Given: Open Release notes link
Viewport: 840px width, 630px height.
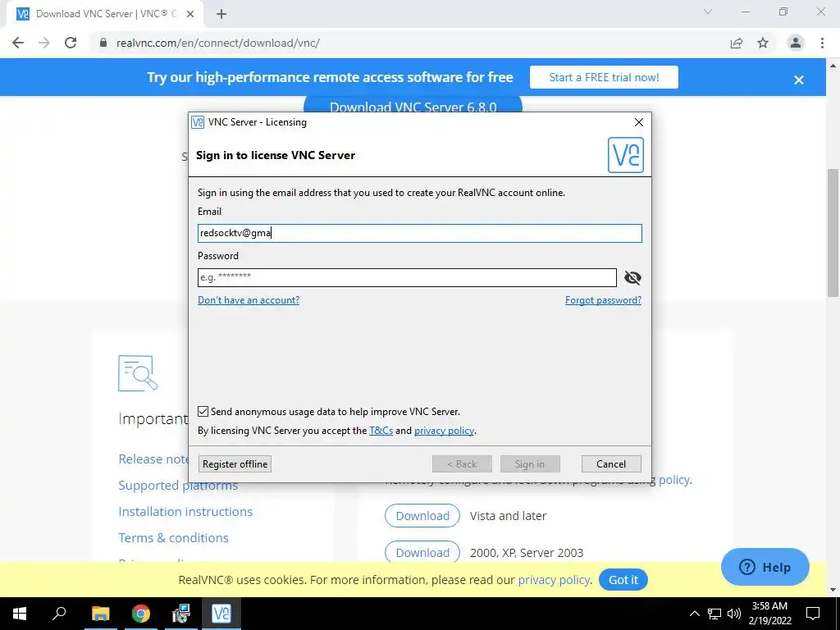Looking at the screenshot, I should pos(153,459).
